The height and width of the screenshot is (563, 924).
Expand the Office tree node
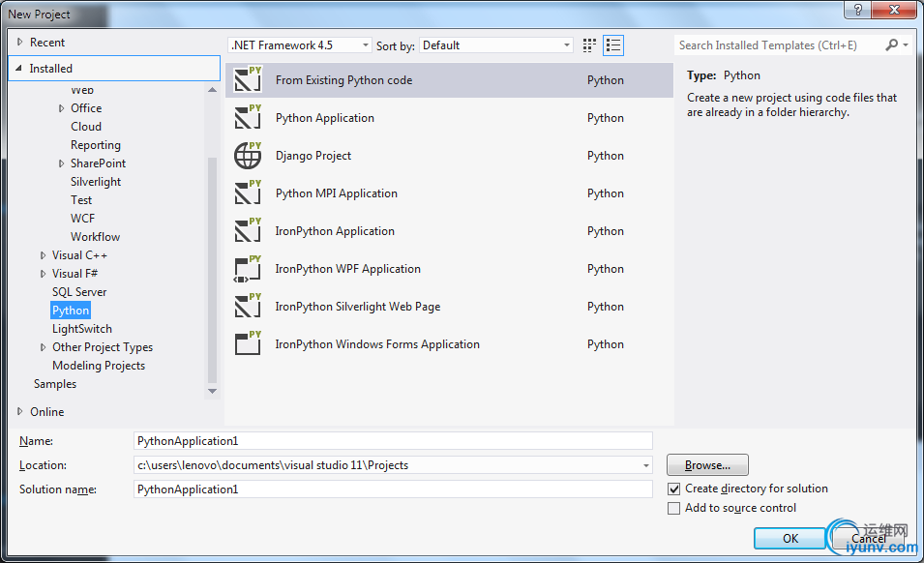click(x=61, y=108)
